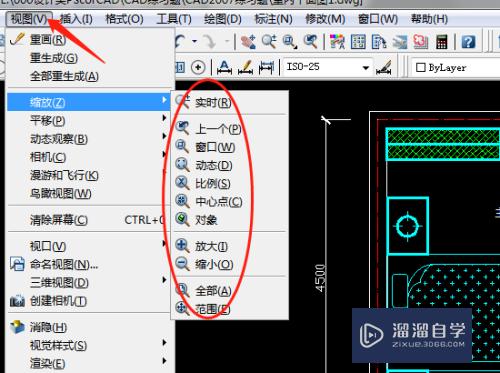Open the markup set manager icon

421,42
